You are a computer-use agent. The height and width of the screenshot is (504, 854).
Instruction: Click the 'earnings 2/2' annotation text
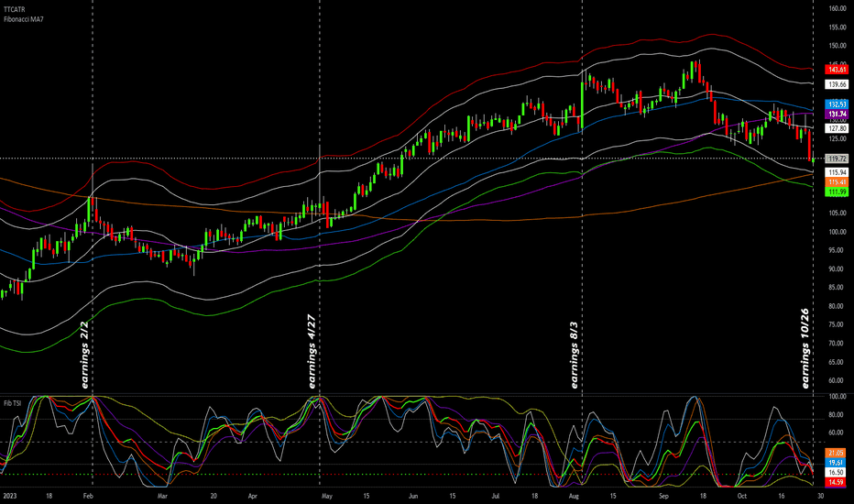click(x=84, y=355)
